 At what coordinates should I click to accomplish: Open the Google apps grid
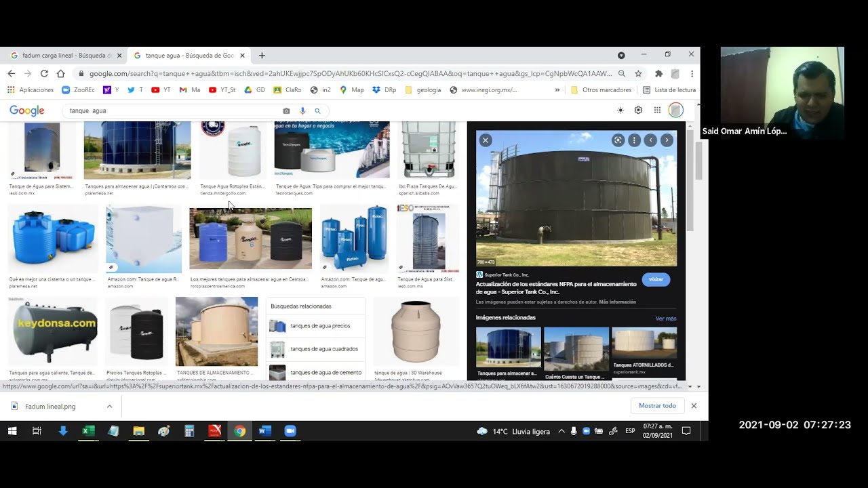coord(657,110)
